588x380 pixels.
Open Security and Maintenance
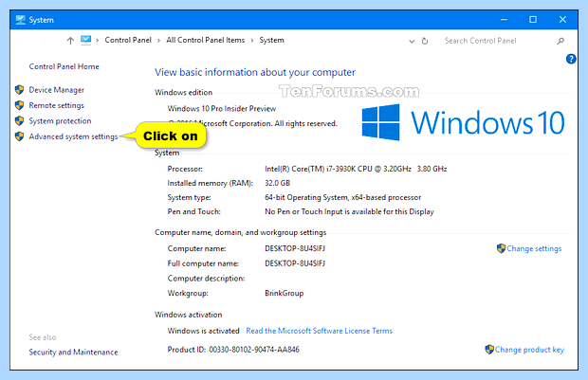pyautogui.click(x=74, y=353)
